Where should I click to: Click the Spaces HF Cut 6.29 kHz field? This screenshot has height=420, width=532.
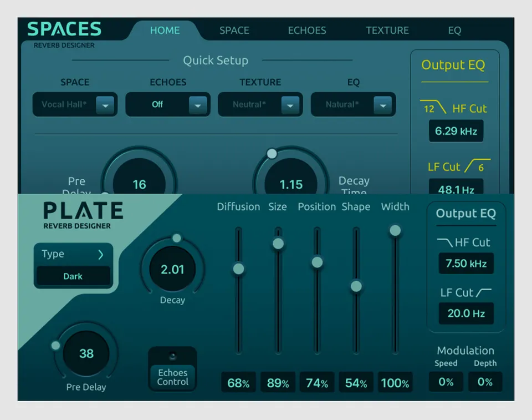coord(456,131)
